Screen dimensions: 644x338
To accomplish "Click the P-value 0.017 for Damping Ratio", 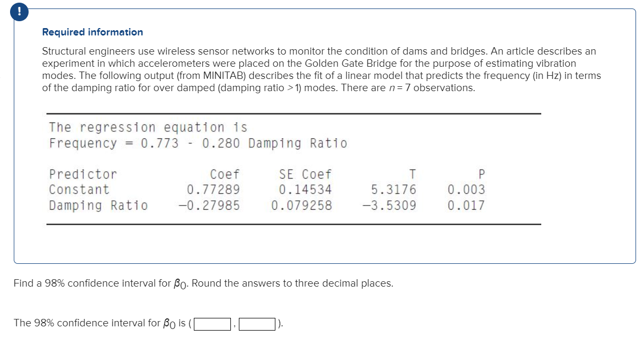I will 466,205.
